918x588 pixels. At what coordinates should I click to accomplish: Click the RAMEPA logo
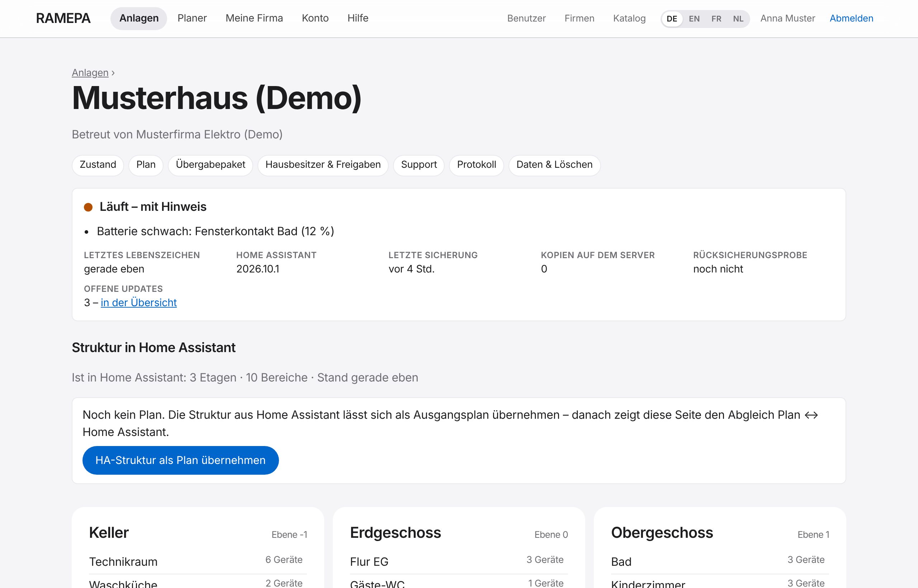[63, 18]
